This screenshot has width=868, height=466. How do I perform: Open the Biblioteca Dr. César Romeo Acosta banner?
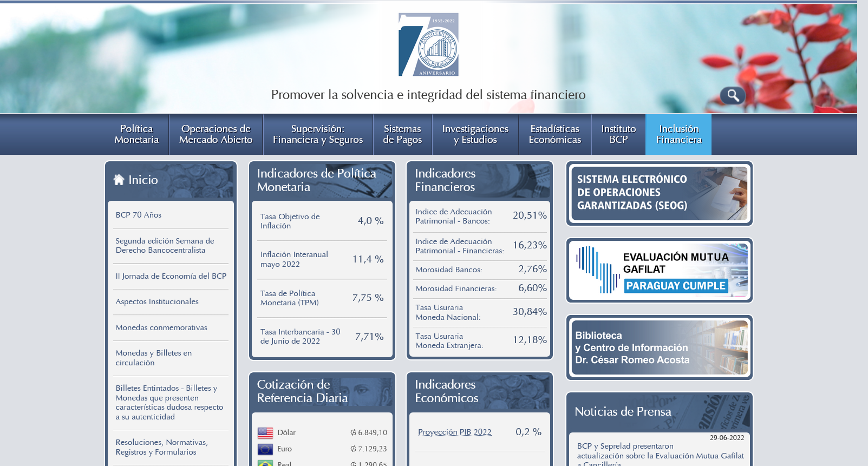(659, 347)
